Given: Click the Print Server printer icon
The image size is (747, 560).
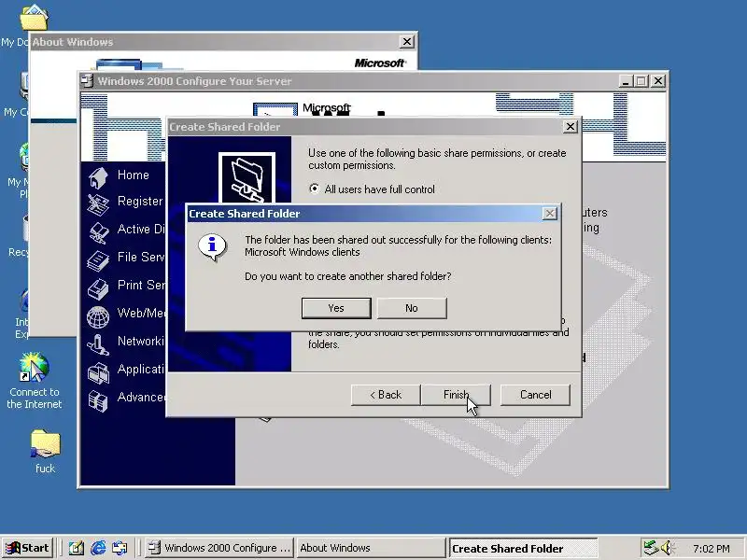Looking at the screenshot, I should click(x=98, y=288).
